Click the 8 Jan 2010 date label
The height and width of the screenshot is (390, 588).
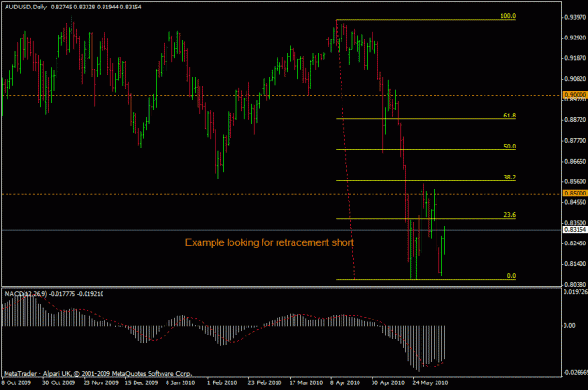(x=181, y=382)
